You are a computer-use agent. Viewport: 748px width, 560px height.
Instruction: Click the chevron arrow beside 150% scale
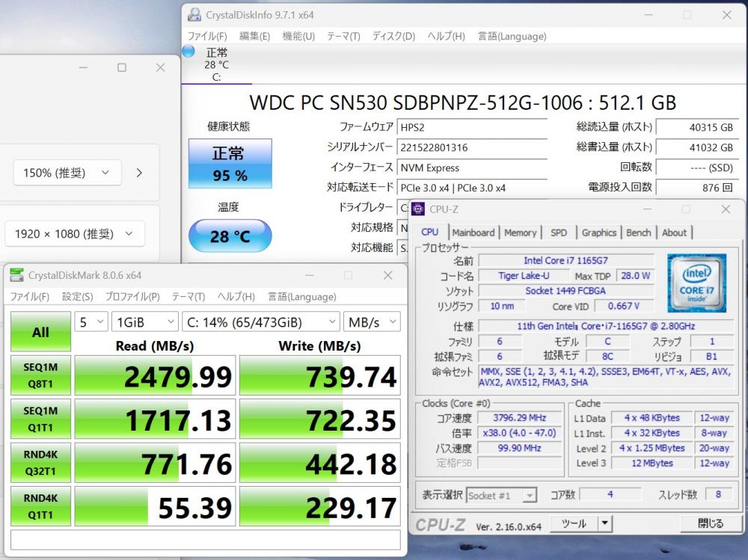[139, 173]
